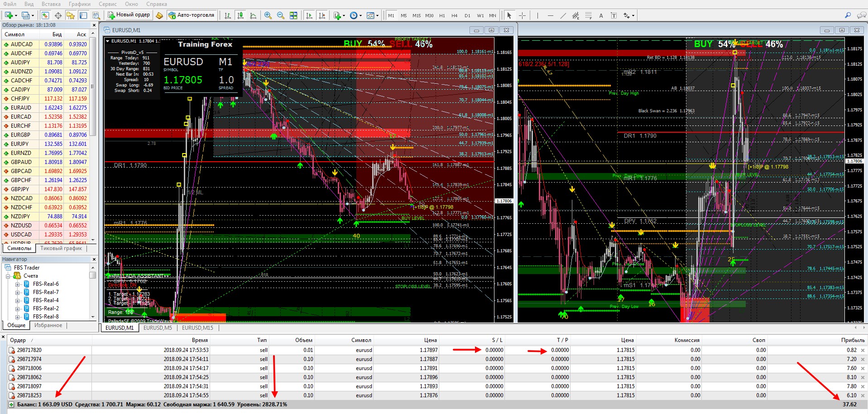Expand the FBS-Real-2 account node
Image resolution: width=868 pixels, height=414 pixels.
point(18,309)
